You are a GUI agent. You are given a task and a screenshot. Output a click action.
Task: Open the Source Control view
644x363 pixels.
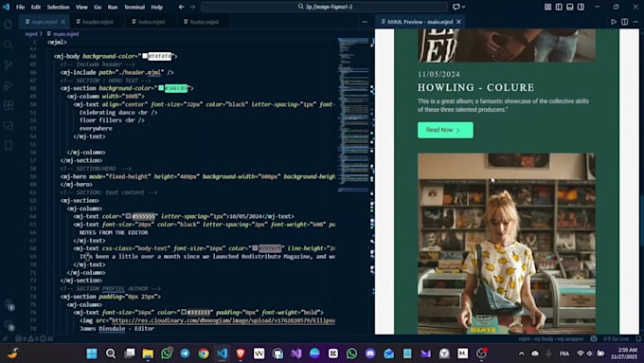9,64
